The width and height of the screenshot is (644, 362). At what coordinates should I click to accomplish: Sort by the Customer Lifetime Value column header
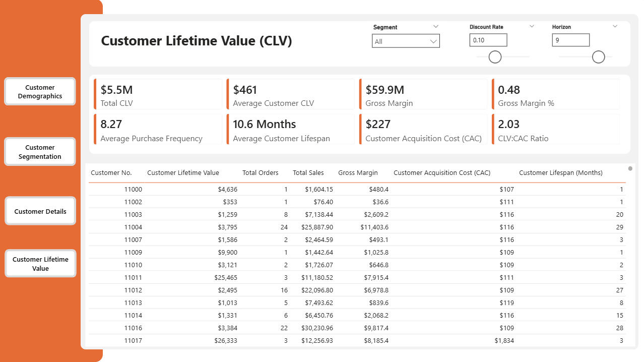[183, 173]
